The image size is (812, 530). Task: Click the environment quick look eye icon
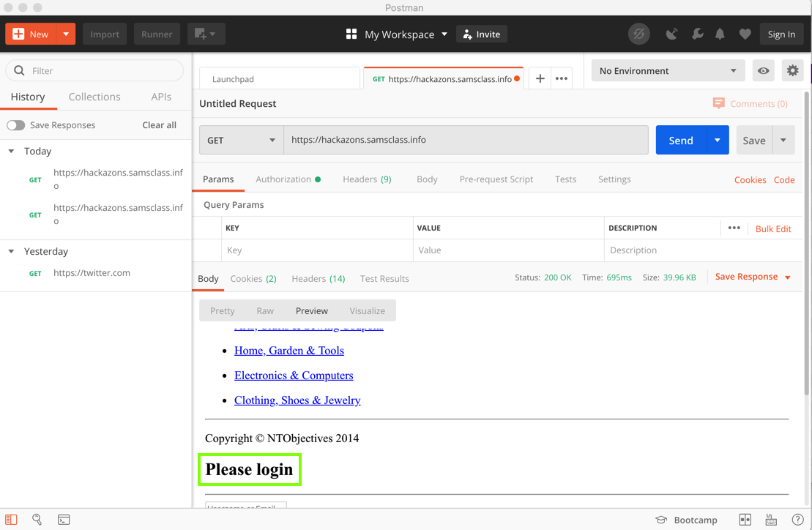coord(763,71)
